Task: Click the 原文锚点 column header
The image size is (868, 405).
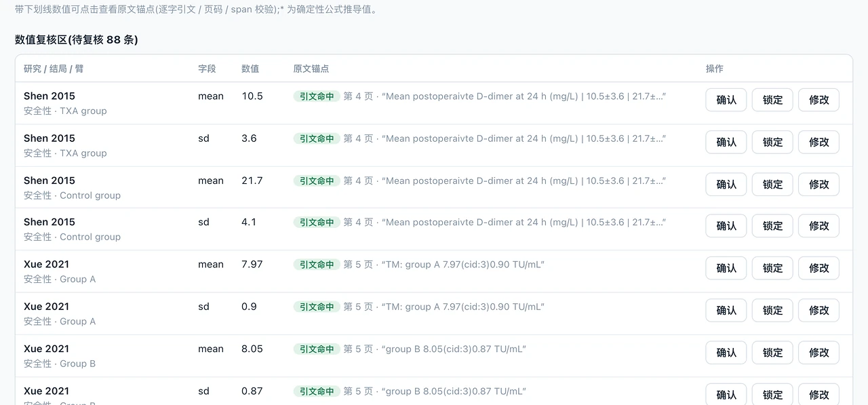Action: pyautogui.click(x=311, y=69)
